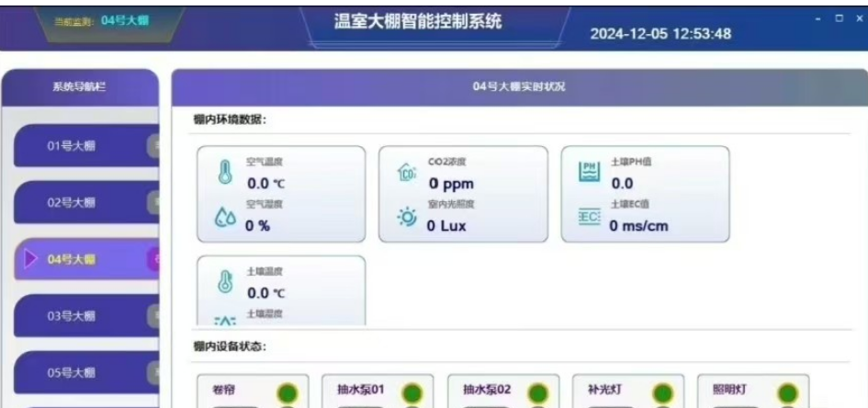
Task: Click the 温室大棚智能控制系统 title
Action: pos(418,21)
